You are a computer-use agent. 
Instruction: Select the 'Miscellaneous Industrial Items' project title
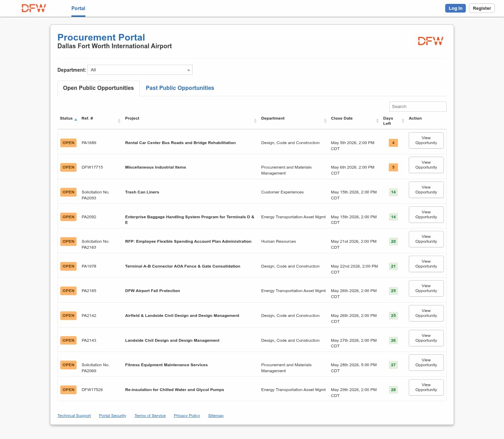point(155,167)
